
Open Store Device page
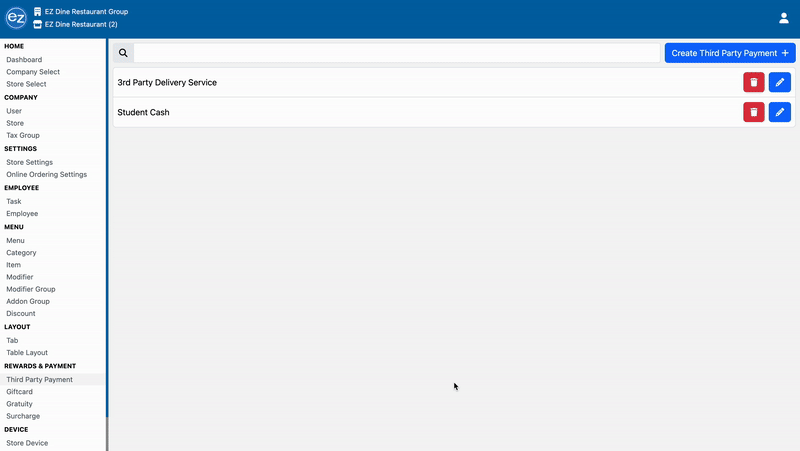pos(27,443)
